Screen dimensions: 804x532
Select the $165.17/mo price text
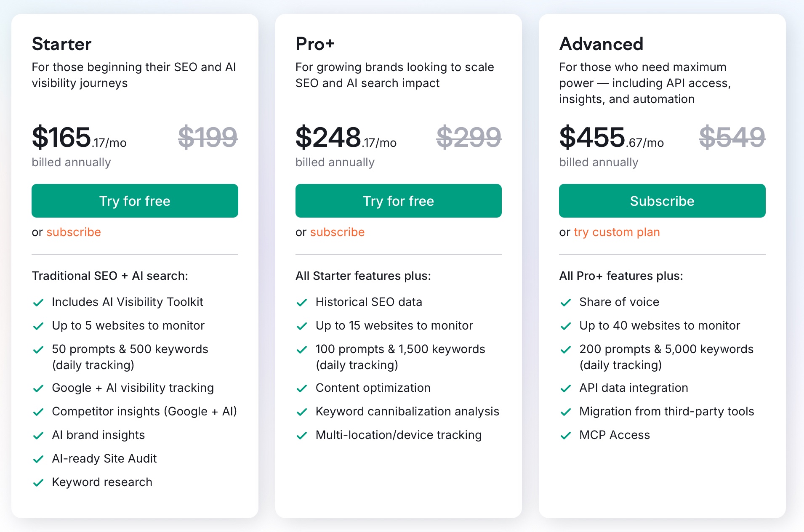[x=79, y=139]
